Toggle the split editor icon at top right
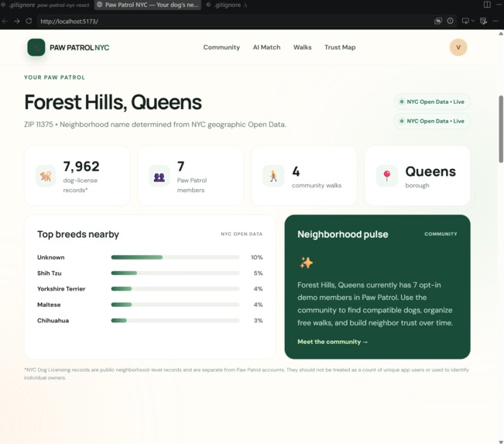The width and height of the screenshot is (504, 444). click(487, 5)
